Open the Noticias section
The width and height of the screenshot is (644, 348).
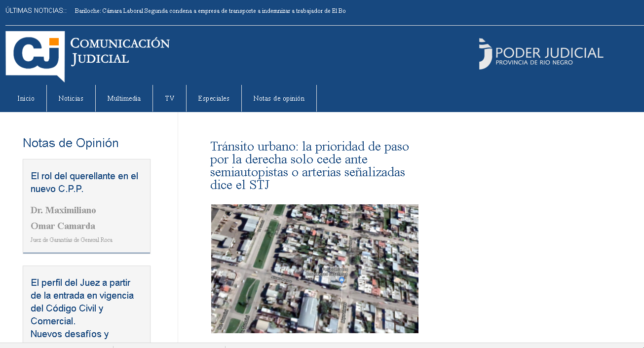pyautogui.click(x=71, y=98)
